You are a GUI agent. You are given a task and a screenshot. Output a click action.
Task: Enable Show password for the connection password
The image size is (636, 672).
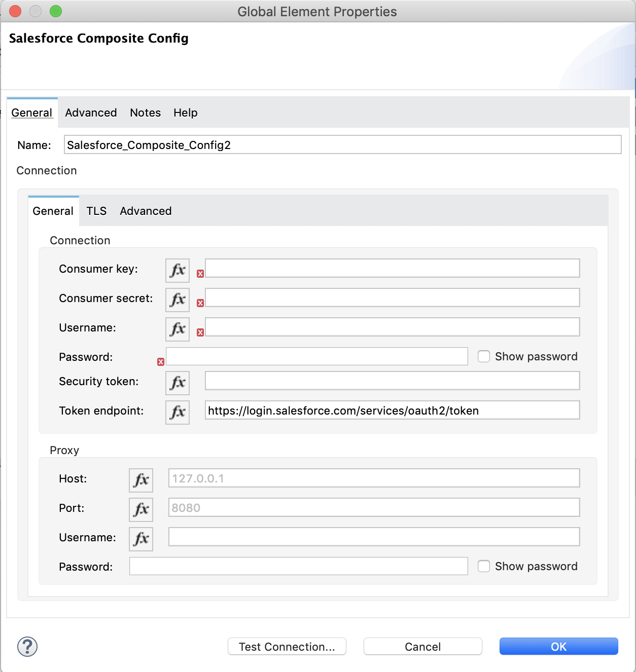(x=484, y=356)
